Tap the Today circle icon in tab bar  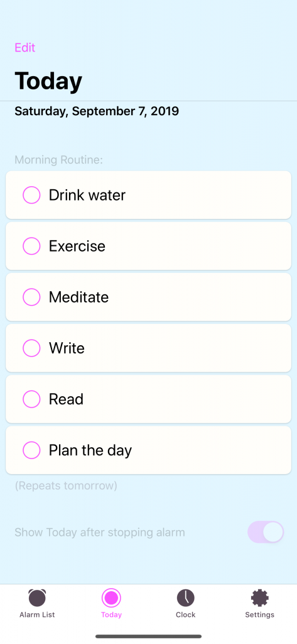click(111, 597)
